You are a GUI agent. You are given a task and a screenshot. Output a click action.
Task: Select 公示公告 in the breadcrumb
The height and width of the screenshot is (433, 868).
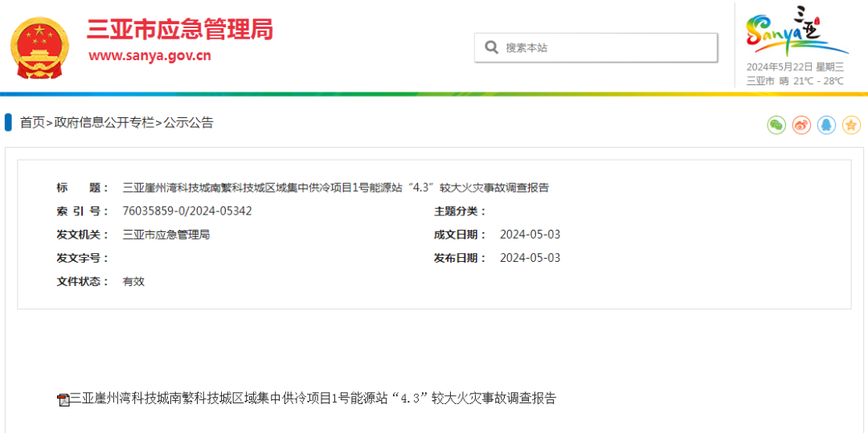pyautogui.click(x=189, y=123)
